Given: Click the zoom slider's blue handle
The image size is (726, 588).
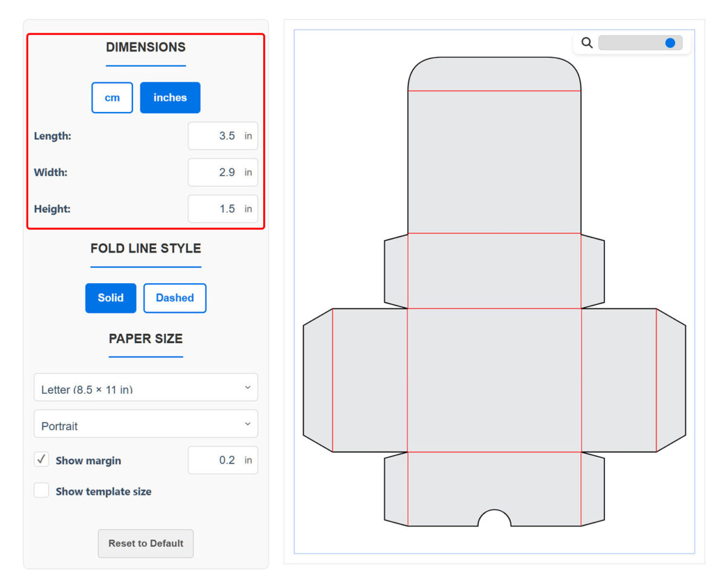Looking at the screenshot, I should [x=670, y=43].
